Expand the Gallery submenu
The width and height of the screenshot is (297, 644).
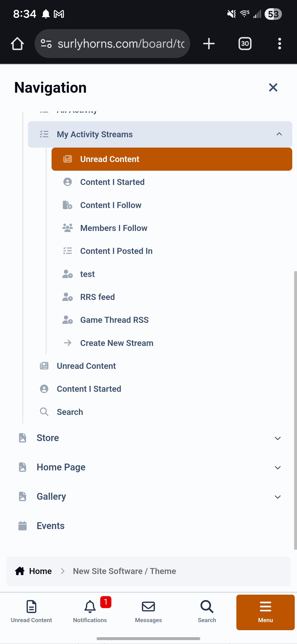(278, 497)
